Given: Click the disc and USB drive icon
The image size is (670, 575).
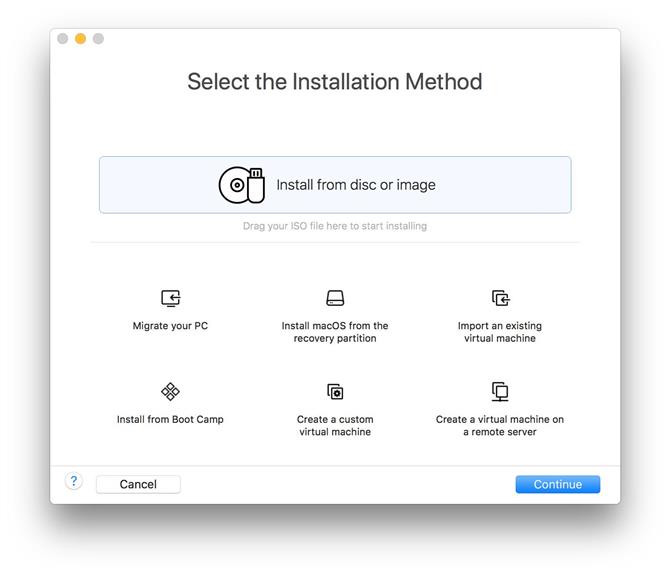Looking at the screenshot, I should 242,185.
